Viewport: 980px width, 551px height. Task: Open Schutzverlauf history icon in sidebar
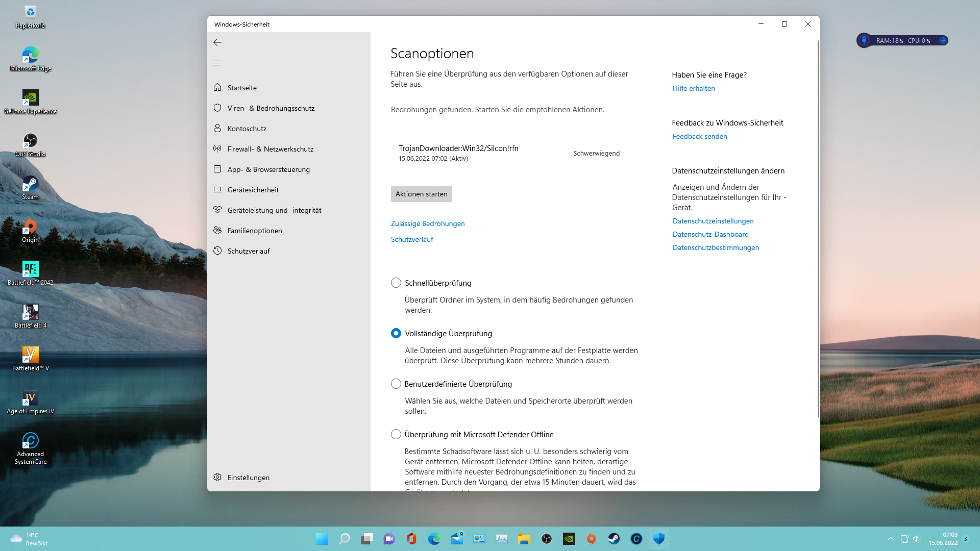tap(217, 251)
